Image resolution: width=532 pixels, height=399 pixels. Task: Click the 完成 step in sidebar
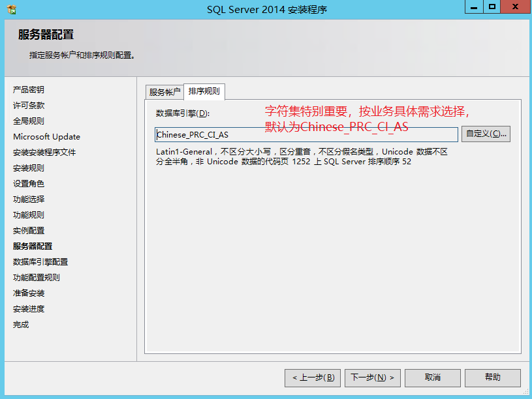click(21, 325)
